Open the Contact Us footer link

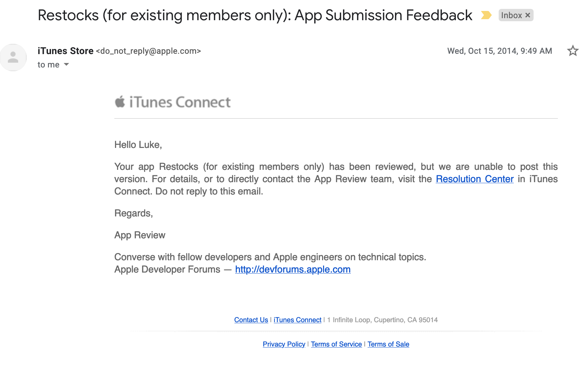[251, 320]
